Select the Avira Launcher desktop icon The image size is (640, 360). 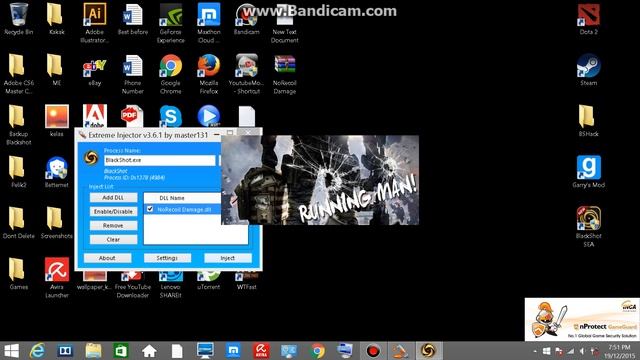pos(57,278)
